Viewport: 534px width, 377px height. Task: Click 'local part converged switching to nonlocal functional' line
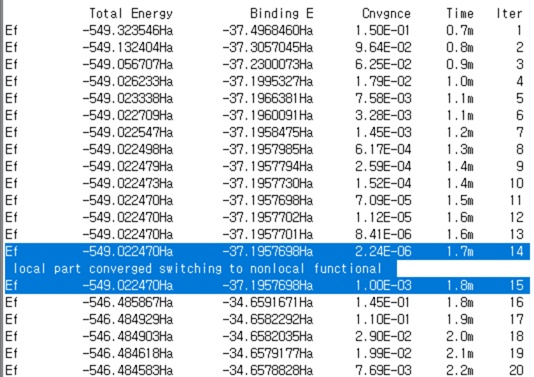coord(198,269)
